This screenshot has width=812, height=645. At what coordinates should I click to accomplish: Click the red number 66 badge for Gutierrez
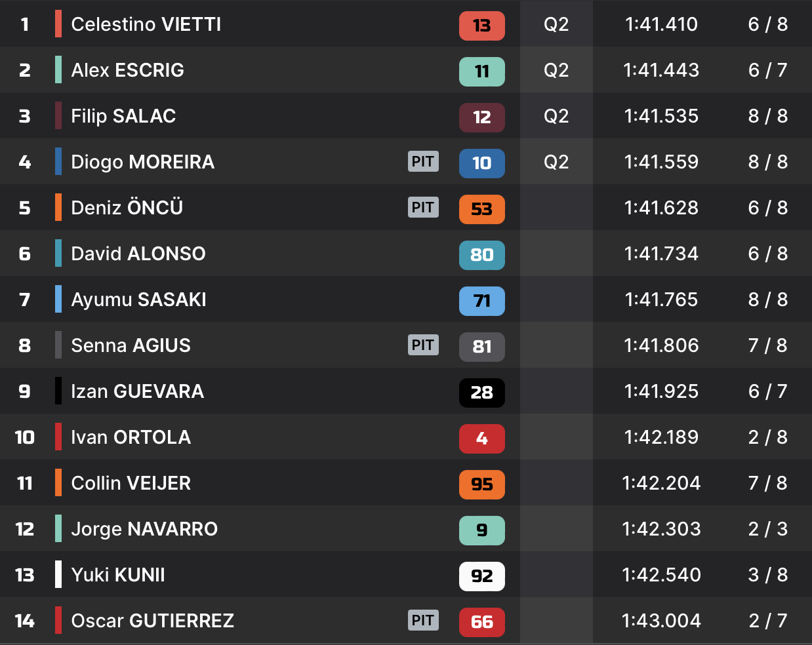click(481, 622)
